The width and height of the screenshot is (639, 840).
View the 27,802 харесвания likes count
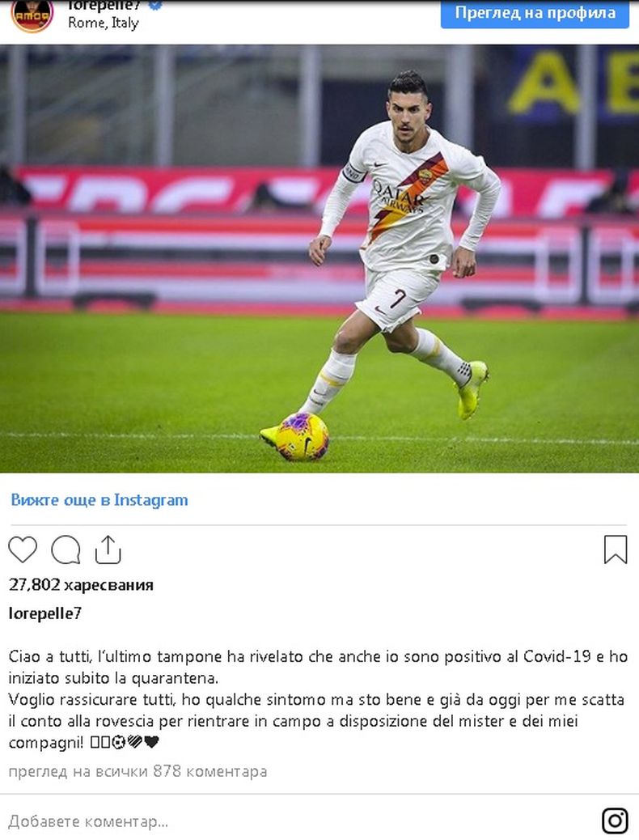81,584
